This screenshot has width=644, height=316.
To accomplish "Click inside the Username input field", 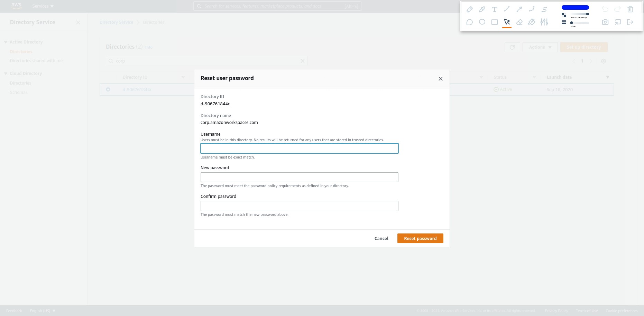I will tap(299, 148).
